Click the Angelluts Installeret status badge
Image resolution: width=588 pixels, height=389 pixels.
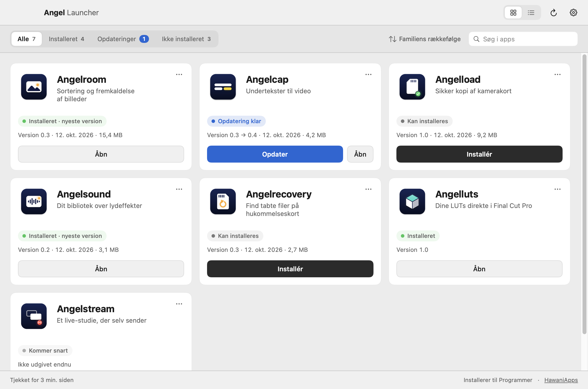418,236
